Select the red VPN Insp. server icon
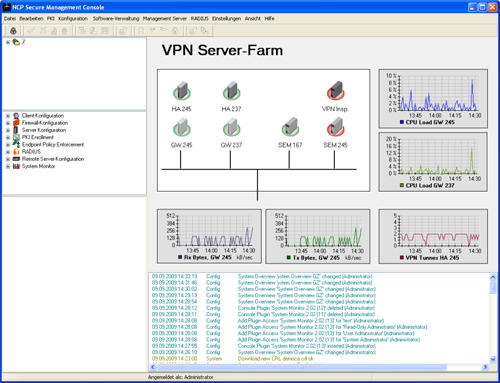 coord(335,91)
